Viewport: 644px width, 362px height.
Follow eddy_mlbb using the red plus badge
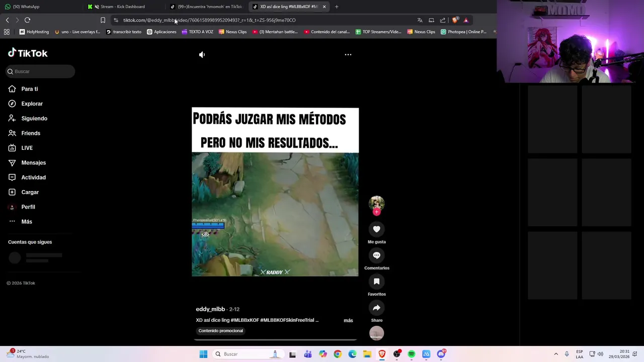376,212
